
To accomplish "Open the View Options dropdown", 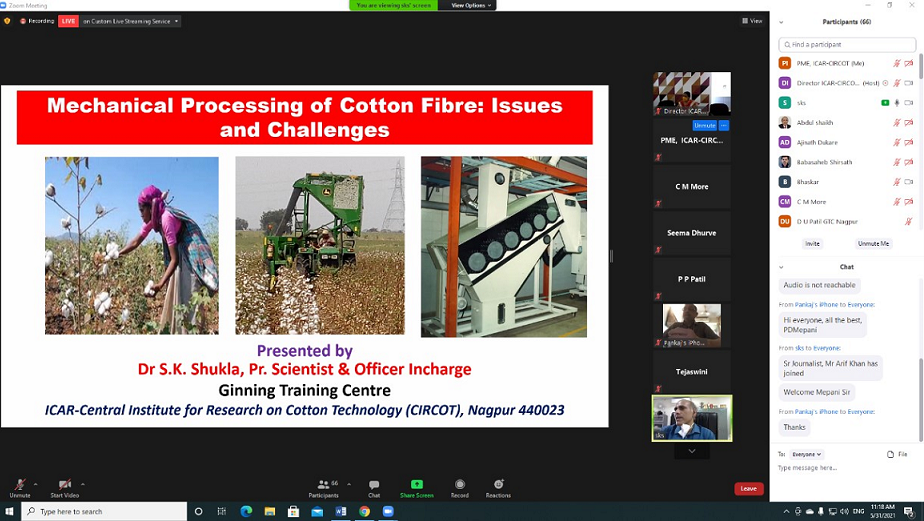I will (471, 5).
